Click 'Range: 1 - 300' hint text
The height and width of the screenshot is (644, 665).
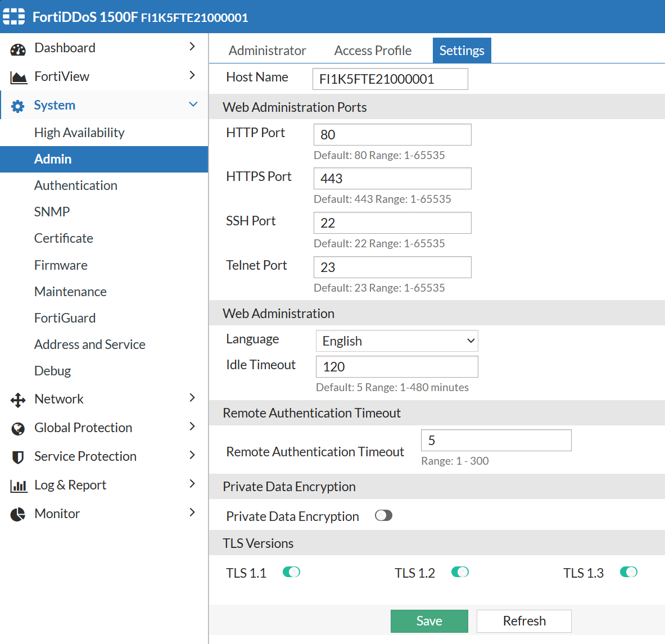(x=455, y=461)
